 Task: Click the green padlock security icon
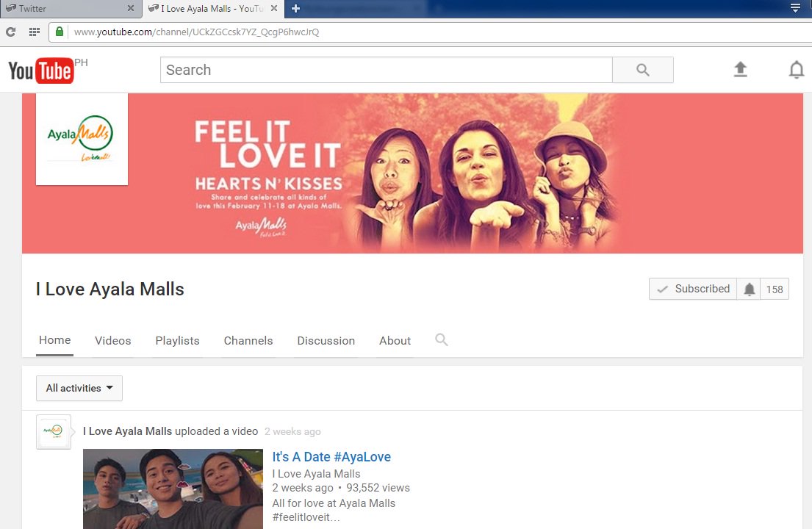click(60, 32)
